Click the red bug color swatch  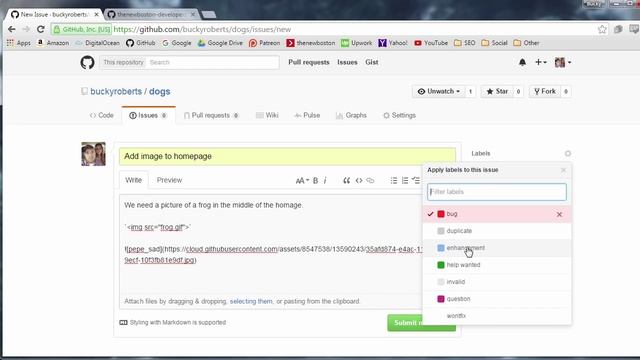point(441,214)
